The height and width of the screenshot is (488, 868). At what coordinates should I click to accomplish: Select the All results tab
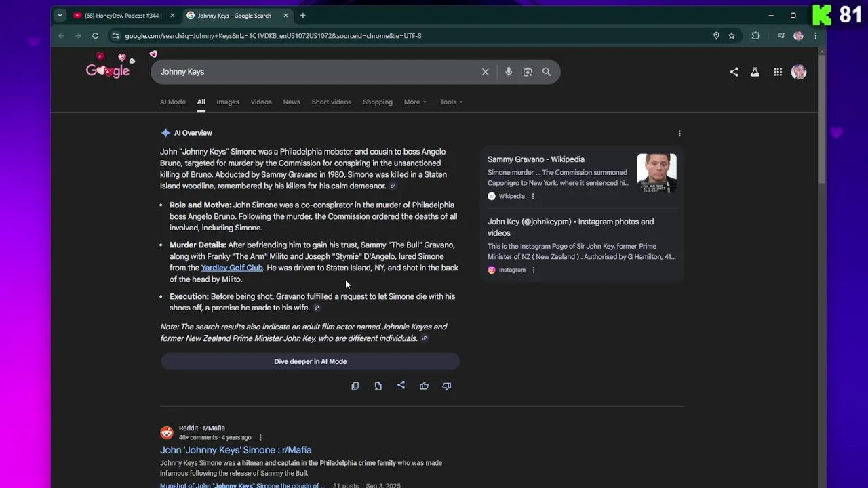point(201,102)
